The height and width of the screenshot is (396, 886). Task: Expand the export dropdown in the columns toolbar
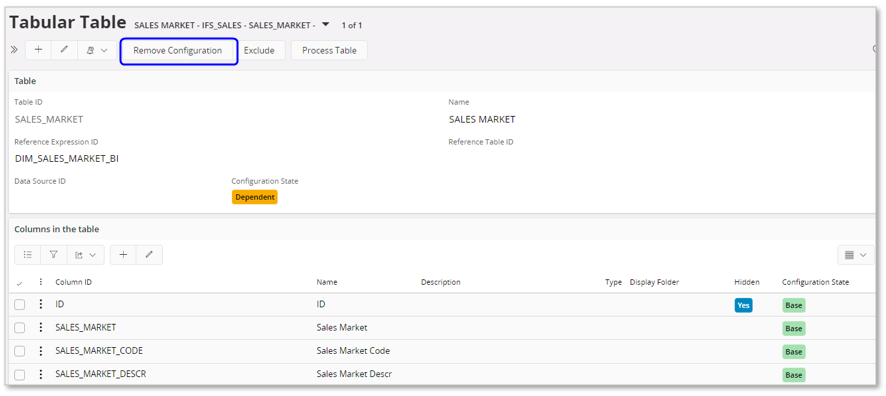[x=85, y=255]
